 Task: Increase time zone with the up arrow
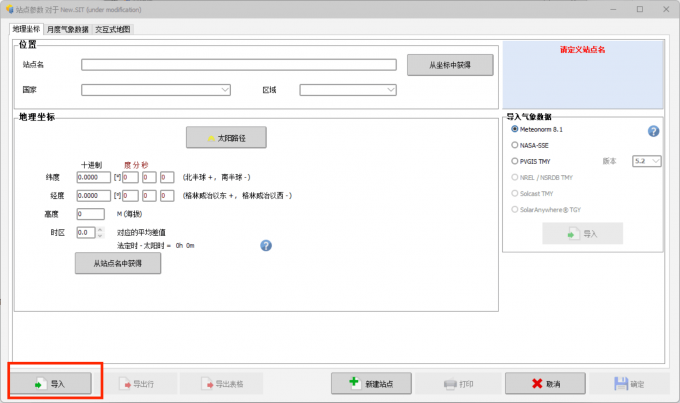coord(100,229)
